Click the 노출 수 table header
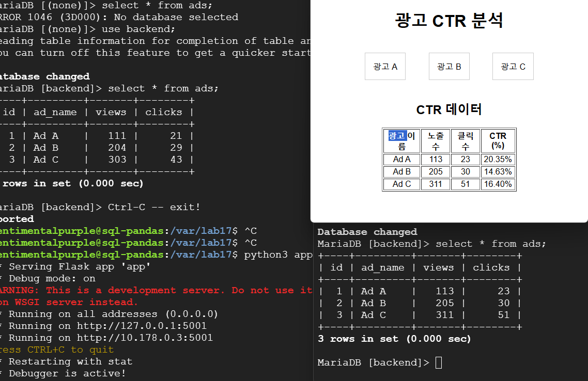Screen dimensions: 588x381 436,141
